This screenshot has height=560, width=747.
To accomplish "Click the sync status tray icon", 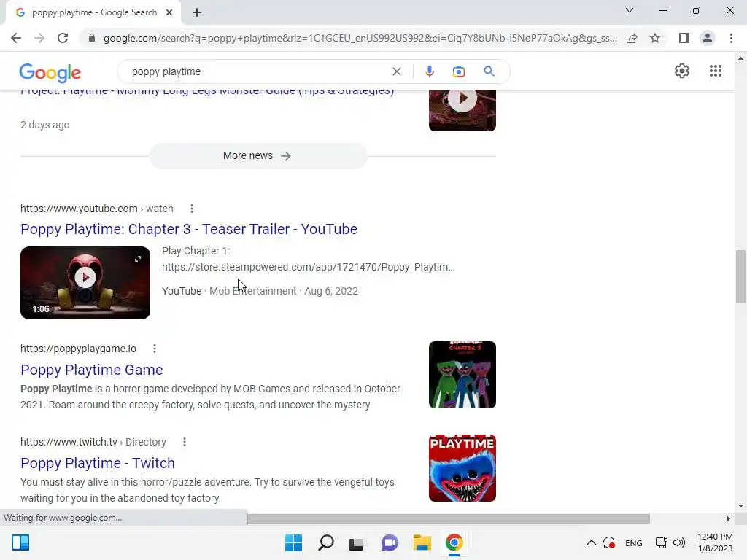I will (x=609, y=542).
